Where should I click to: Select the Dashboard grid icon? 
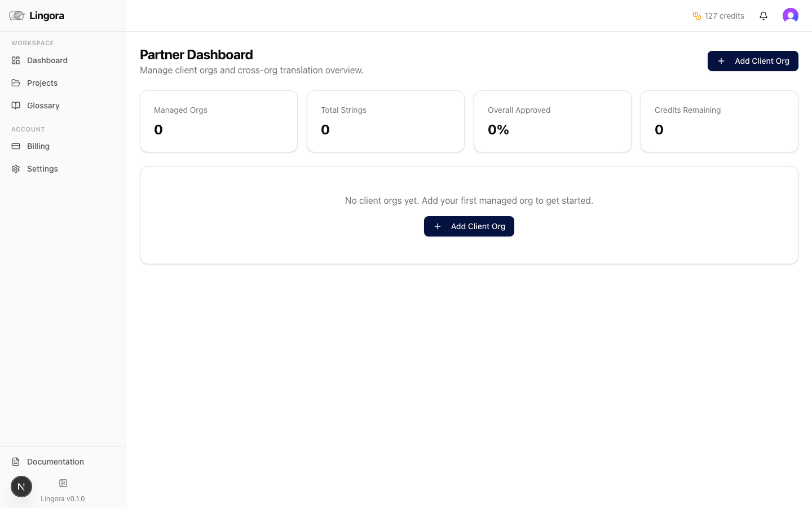click(16, 60)
